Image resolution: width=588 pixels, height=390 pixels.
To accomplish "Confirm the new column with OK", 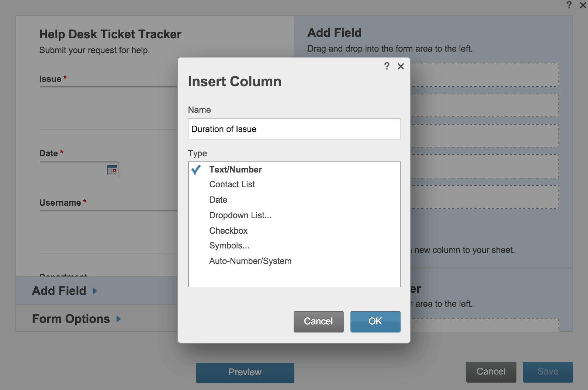I will pos(375,321).
